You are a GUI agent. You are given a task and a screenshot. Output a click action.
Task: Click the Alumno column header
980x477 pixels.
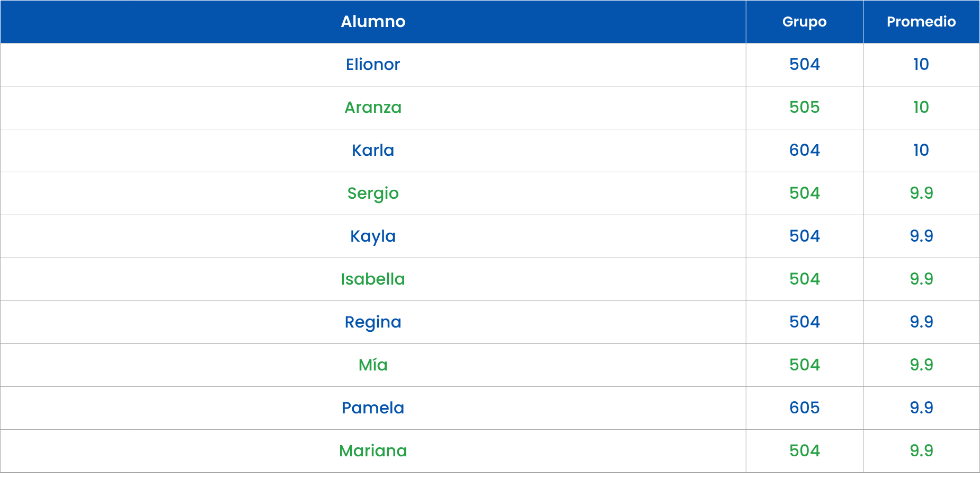pyautogui.click(x=373, y=22)
